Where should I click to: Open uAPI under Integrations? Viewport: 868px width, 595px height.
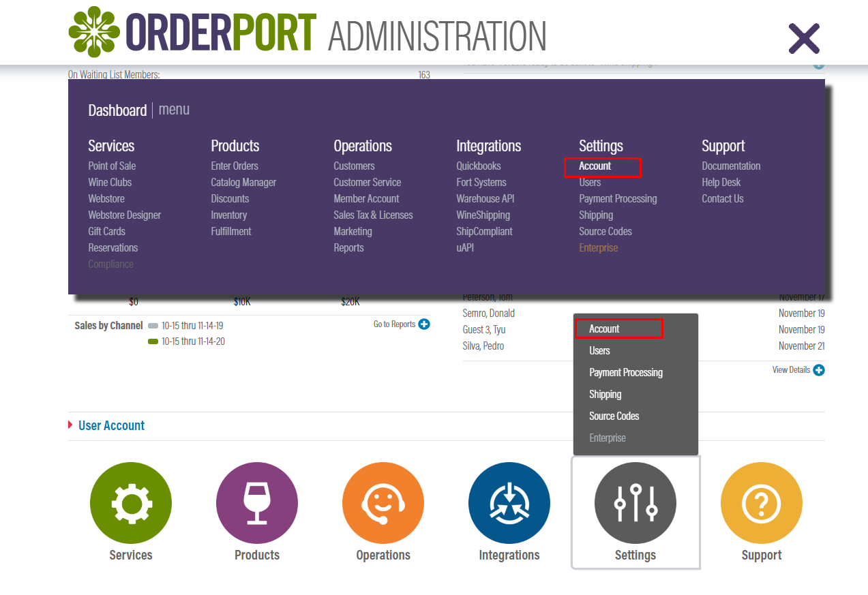click(465, 247)
